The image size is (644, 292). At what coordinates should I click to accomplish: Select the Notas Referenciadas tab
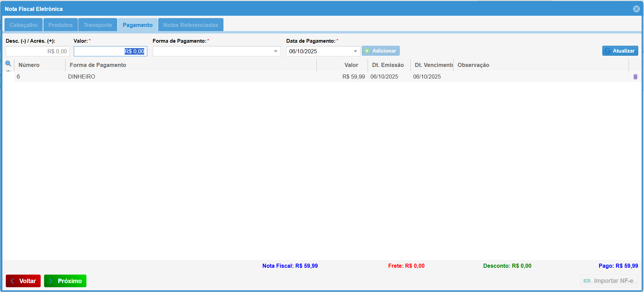click(x=191, y=25)
